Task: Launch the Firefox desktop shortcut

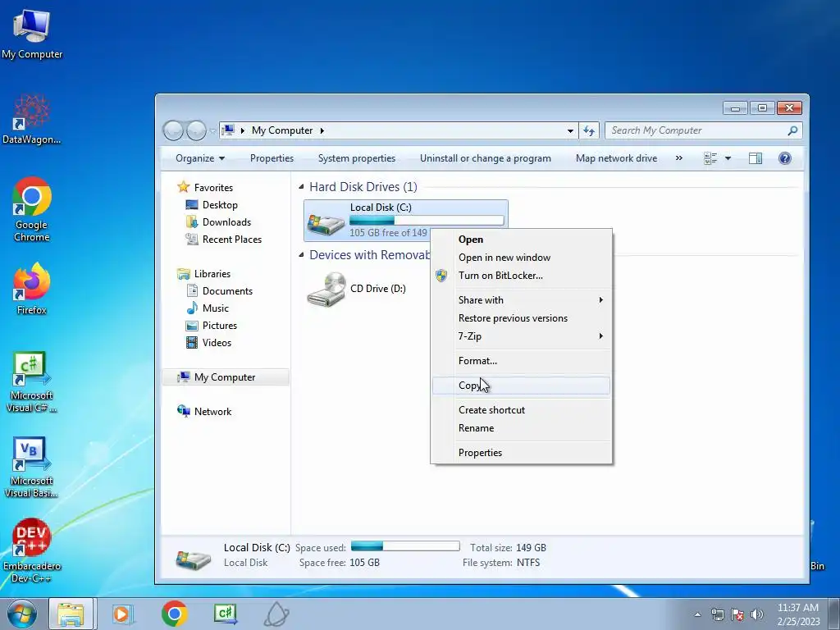Action: [32, 288]
